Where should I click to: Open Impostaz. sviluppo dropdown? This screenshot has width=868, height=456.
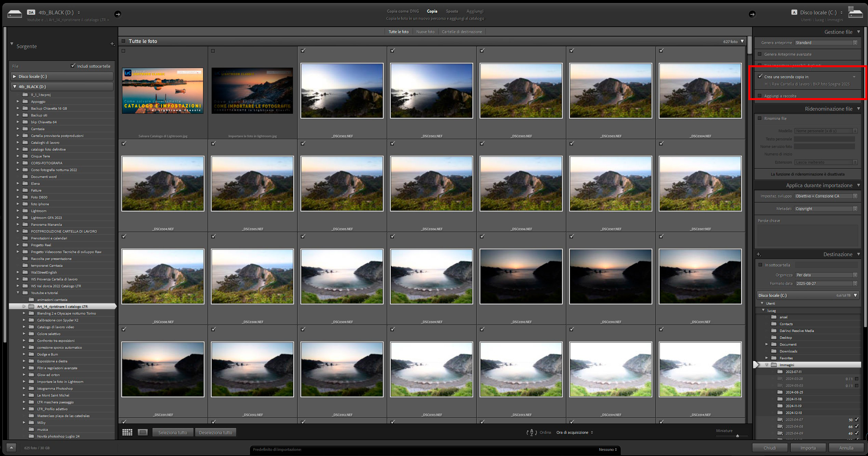826,196
